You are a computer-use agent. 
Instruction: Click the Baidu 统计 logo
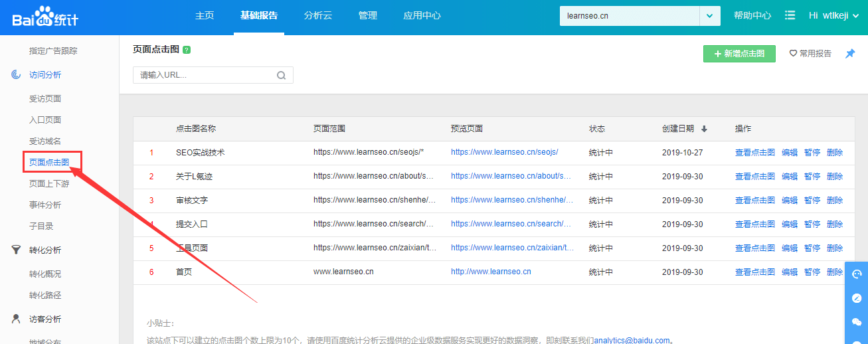coord(45,16)
